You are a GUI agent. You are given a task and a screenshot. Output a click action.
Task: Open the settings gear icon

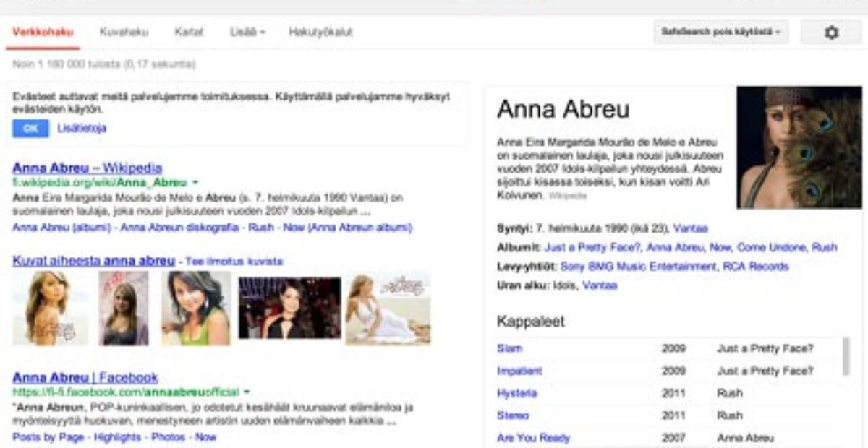(x=831, y=33)
